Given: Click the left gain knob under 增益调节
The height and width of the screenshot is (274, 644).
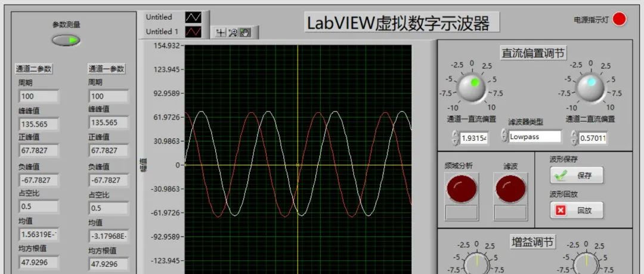Looking at the screenshot, I should click(x=476, y=264).
